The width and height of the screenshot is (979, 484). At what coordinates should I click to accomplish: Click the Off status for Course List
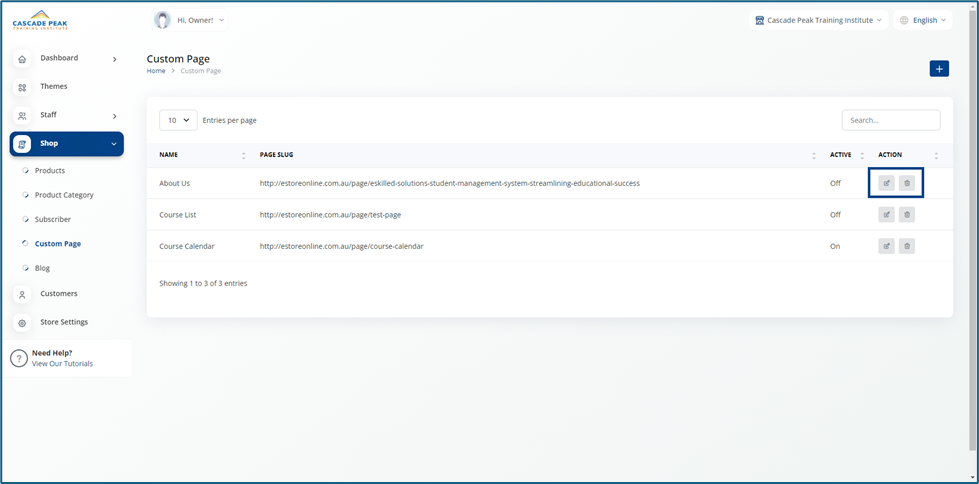click(835, 215)
